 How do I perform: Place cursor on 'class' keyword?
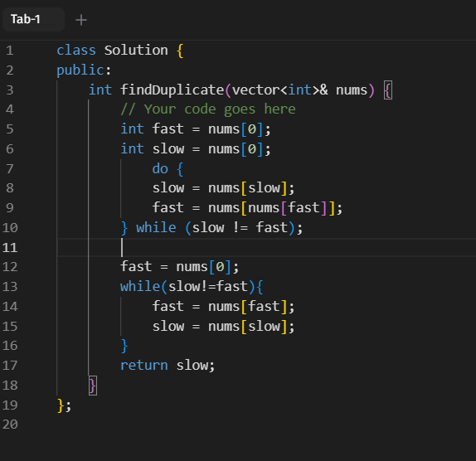pyautogui.click(x=76, y=50)
